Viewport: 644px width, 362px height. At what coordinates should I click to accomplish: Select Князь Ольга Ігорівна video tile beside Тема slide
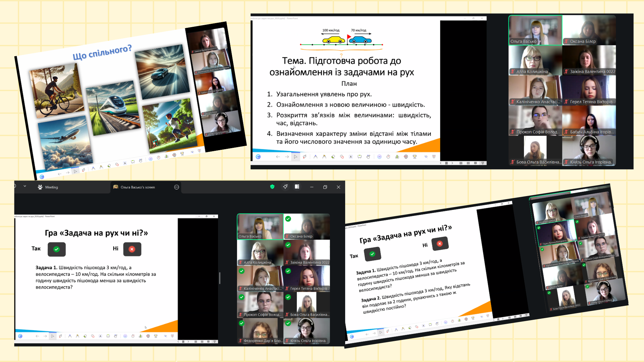click(589, 151)
